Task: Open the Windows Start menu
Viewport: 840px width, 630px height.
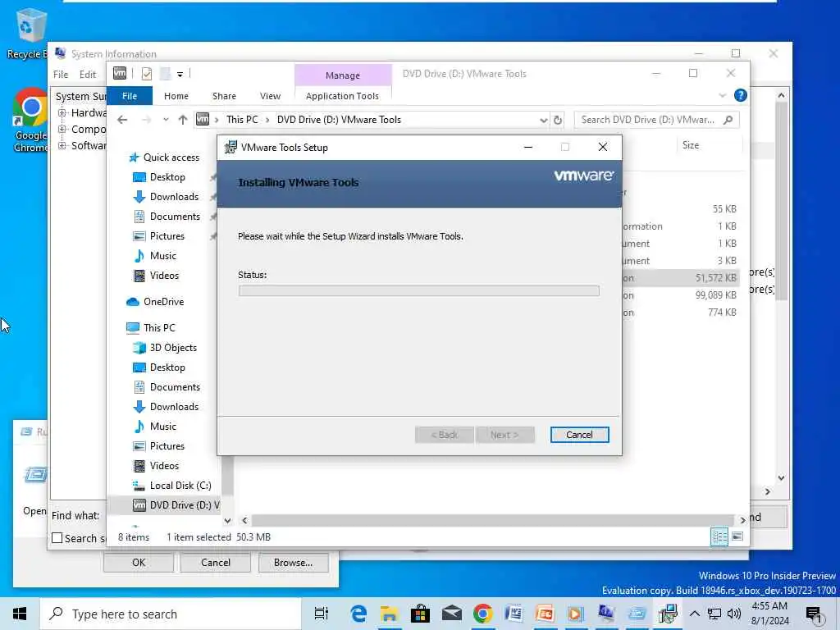Action: [x=20, y=614]
